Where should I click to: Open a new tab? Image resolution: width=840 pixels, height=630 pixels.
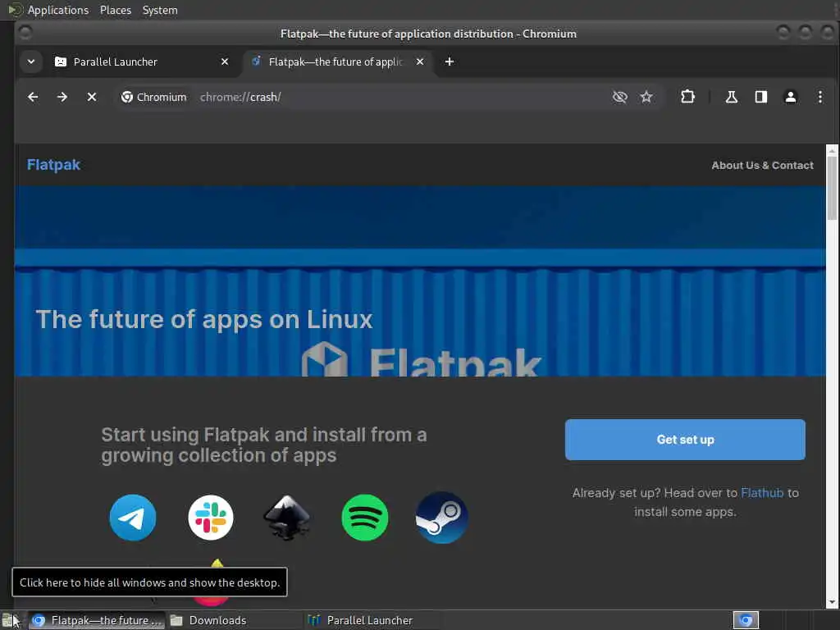click(x=449, y=62)
